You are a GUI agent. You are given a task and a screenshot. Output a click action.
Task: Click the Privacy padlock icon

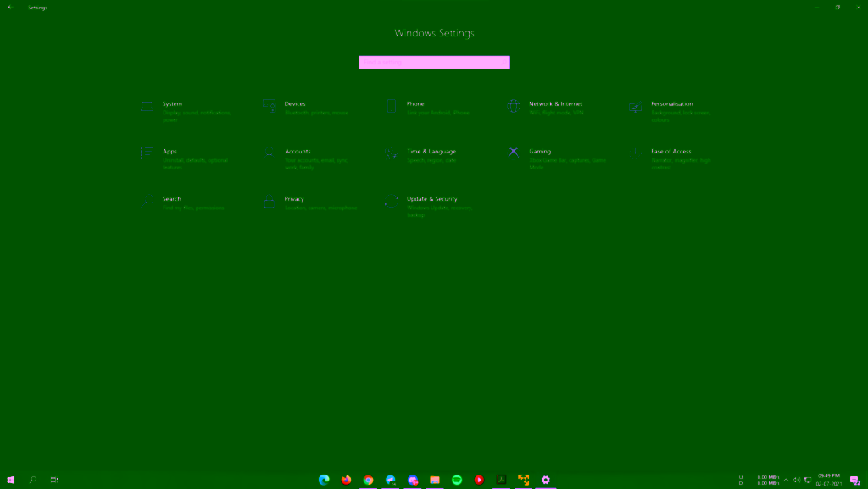click(269, 202)
